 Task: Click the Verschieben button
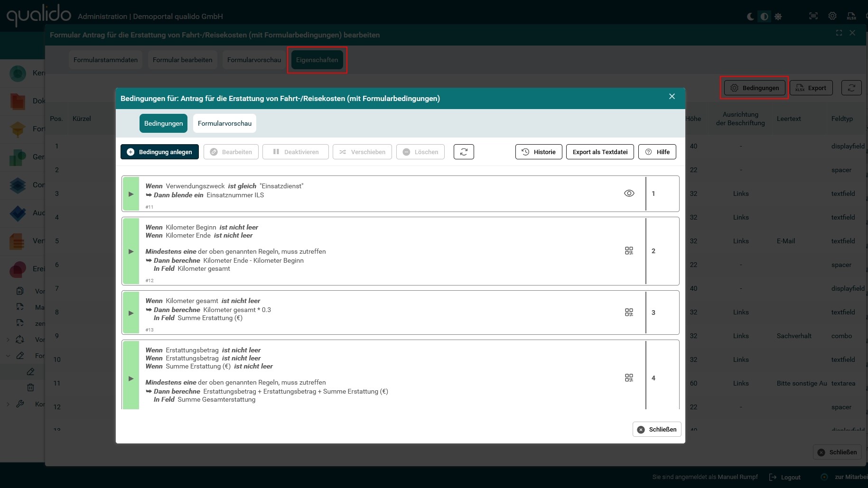362,152
